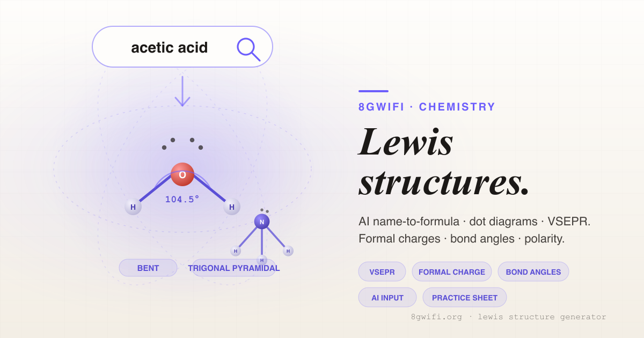This screenshot has width=644, height=338.
Task: Click the AI INPUT tag
Action: coord(387,297)
